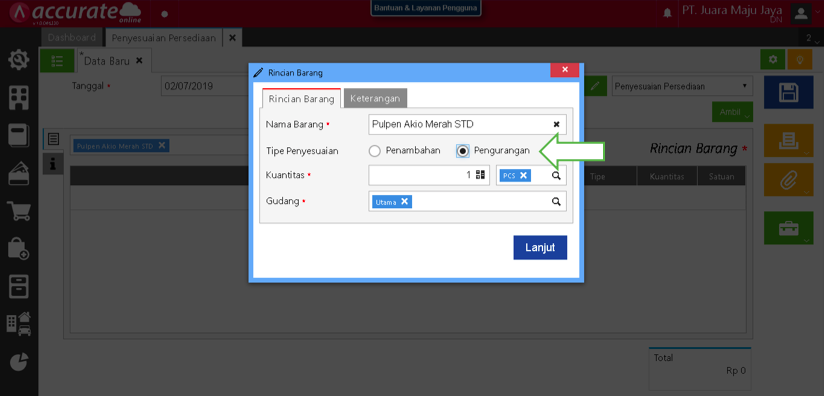825x396 pixels.
Task: Close the Penyesuaian Persediaan main tab
Action: pyautogui.click(x=232, y=38)
